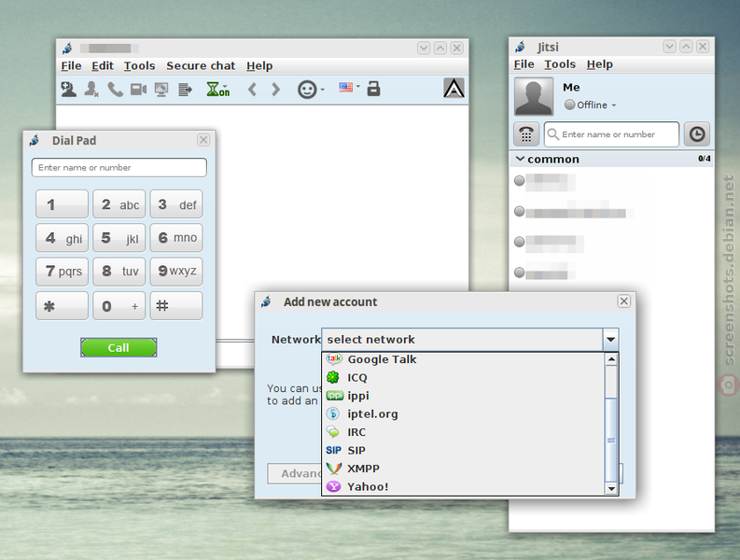740x560 pixels.
Task: Open the select network combo box arrow
Action: (x=610, y=340)
